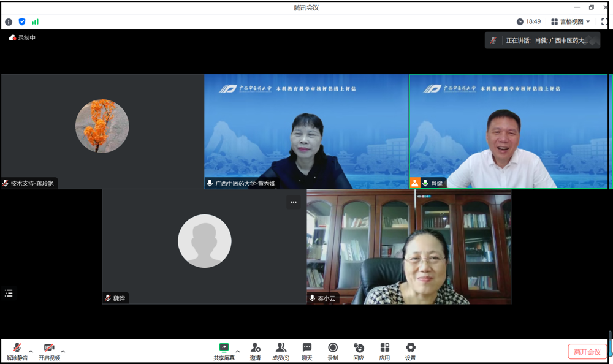Open the three-dot menu on 魏骅 tile
The image size is (613, 364).
[x=294, y=202]
